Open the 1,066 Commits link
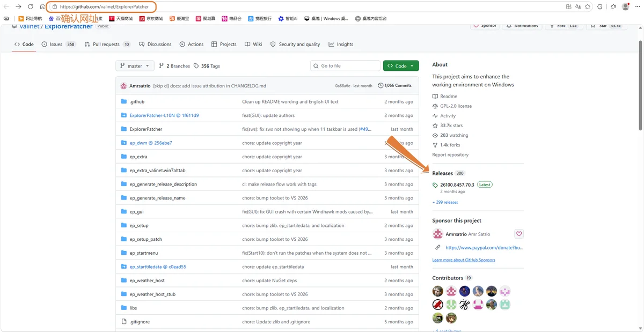Image resolution: width=644 pixels, height=332 pixels. pos(395,85)
